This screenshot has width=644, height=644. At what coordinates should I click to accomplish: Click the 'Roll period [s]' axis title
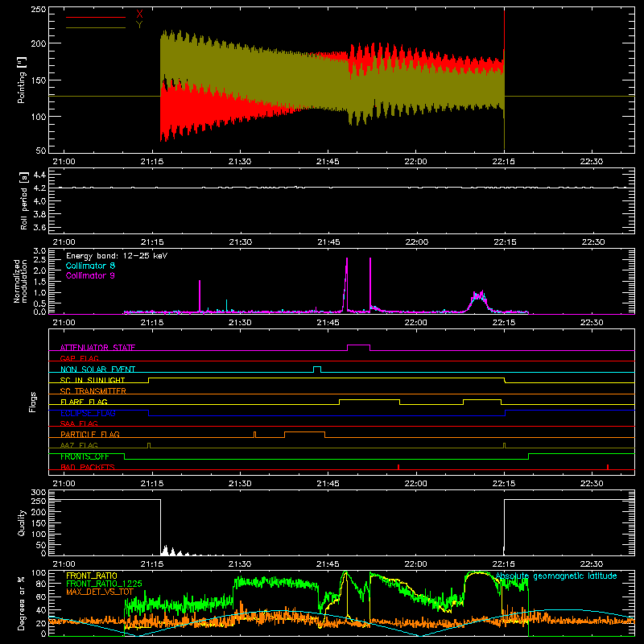tap(23, 200)
